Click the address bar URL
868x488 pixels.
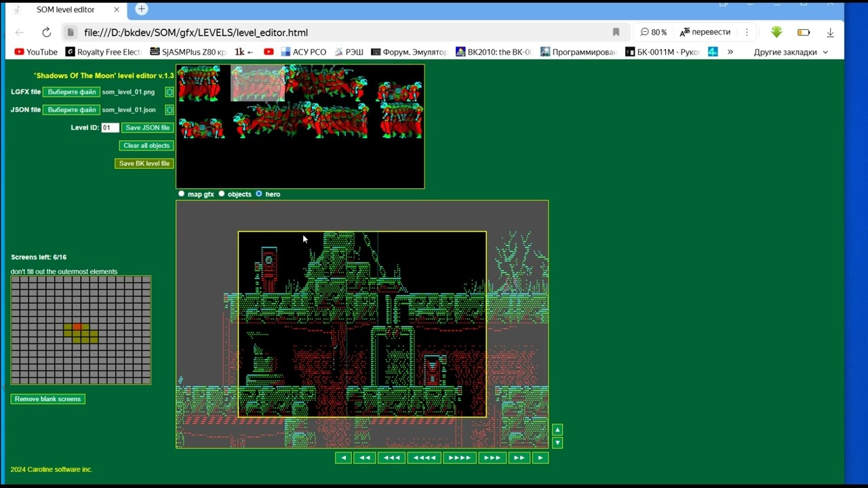point(196,33)
